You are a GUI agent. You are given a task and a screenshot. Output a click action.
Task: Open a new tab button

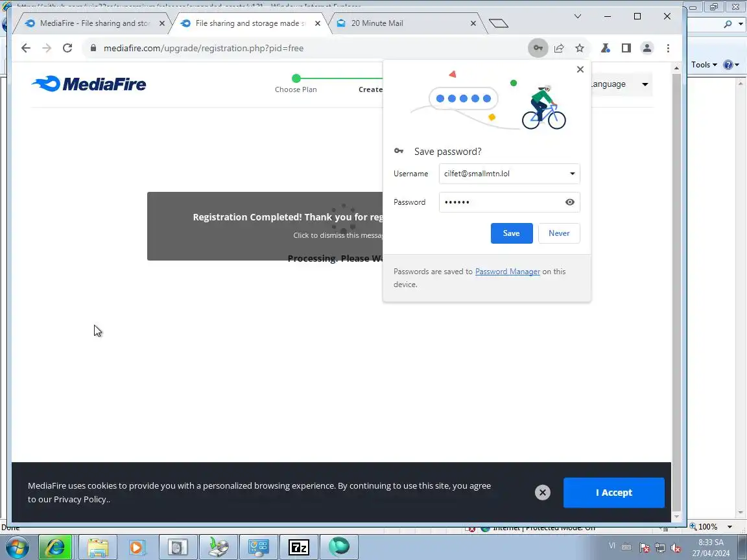click(x=498, y=23)
